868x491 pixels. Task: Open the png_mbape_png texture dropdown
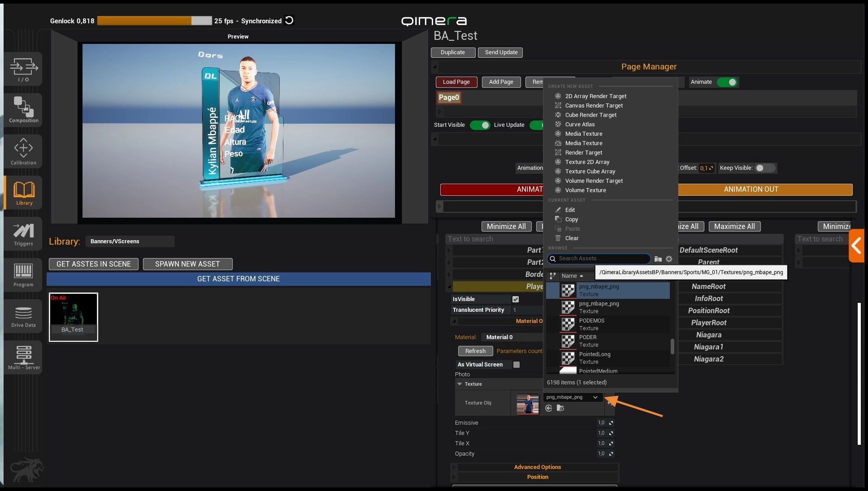click(x=572, y=397)
